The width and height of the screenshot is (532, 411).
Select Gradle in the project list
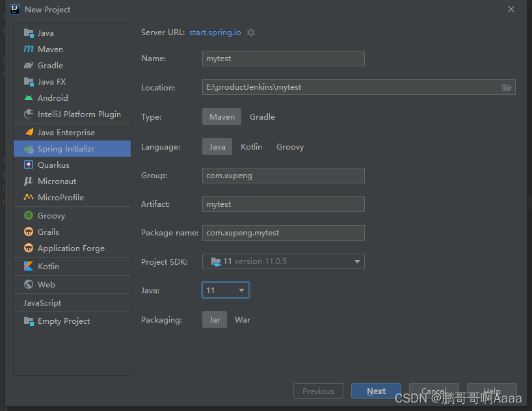pos(72,66)
